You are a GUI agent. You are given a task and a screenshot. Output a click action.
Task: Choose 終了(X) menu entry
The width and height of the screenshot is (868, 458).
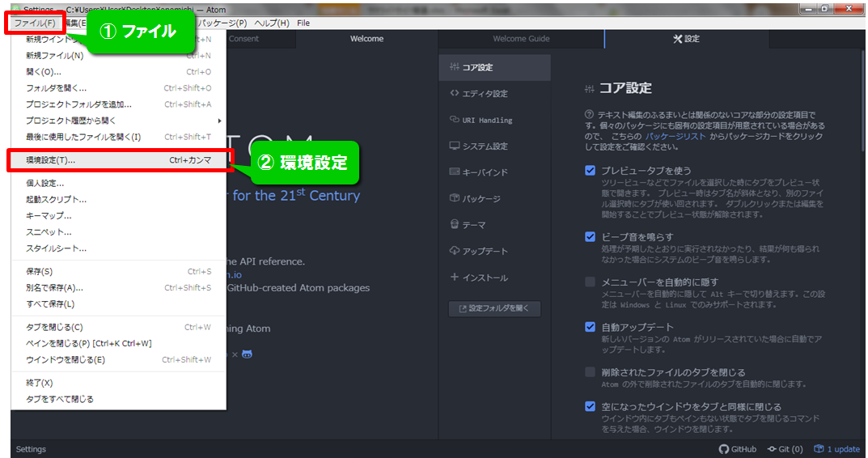118,384
